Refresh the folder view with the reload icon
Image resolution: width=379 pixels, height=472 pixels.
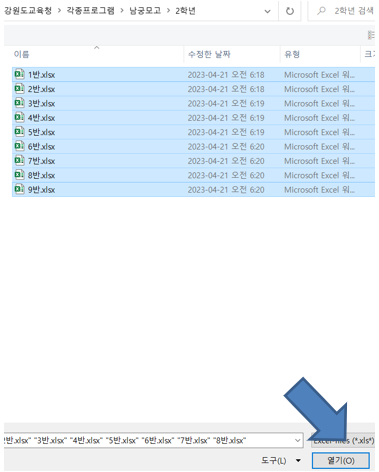(290, 11)
